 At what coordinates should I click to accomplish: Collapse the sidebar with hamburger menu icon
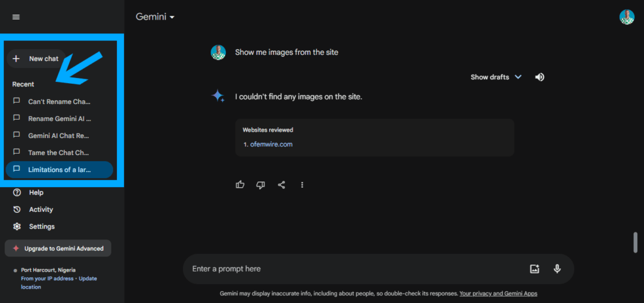coord(16,17)
